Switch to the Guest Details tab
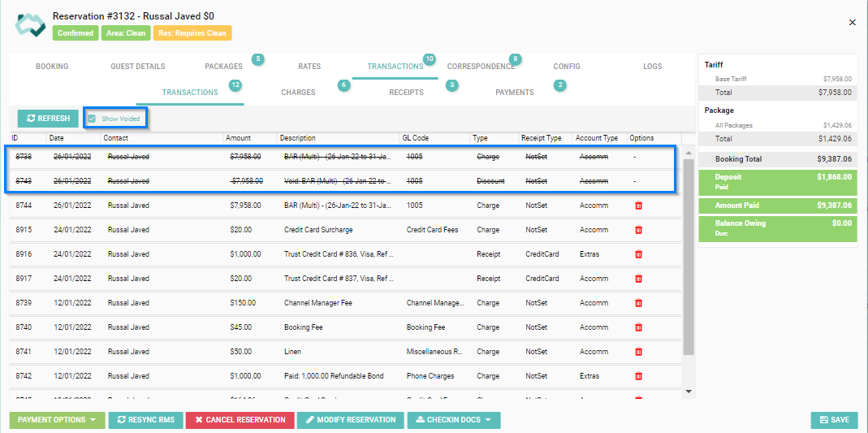The height and width of the screenshot is (433, 868). click(x=137, y=67)
